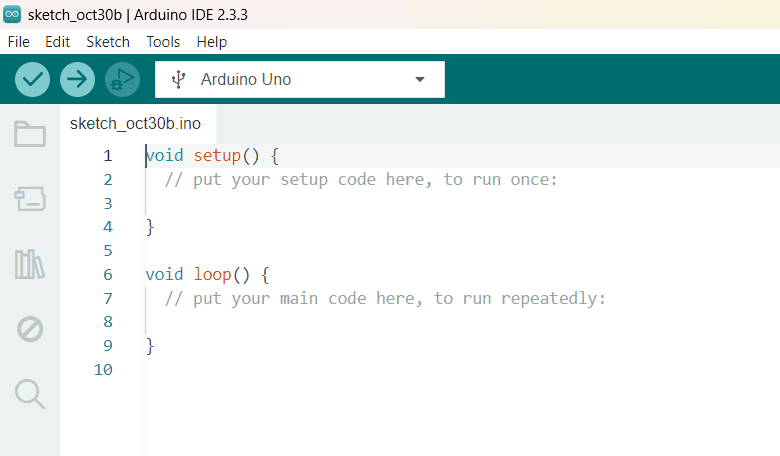Click the closing brace on line 9

(150, 346)
